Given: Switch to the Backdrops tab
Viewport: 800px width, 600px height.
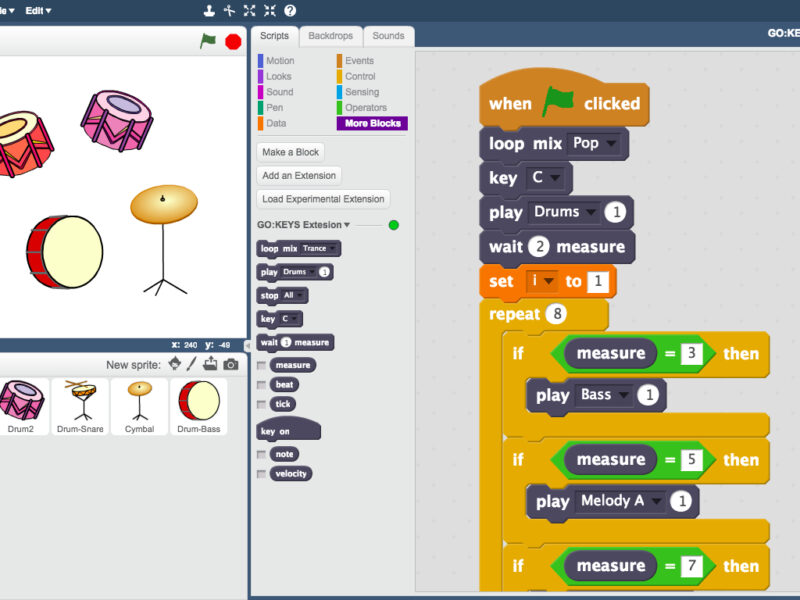Looking at the screenshot, I should [331, 36].
